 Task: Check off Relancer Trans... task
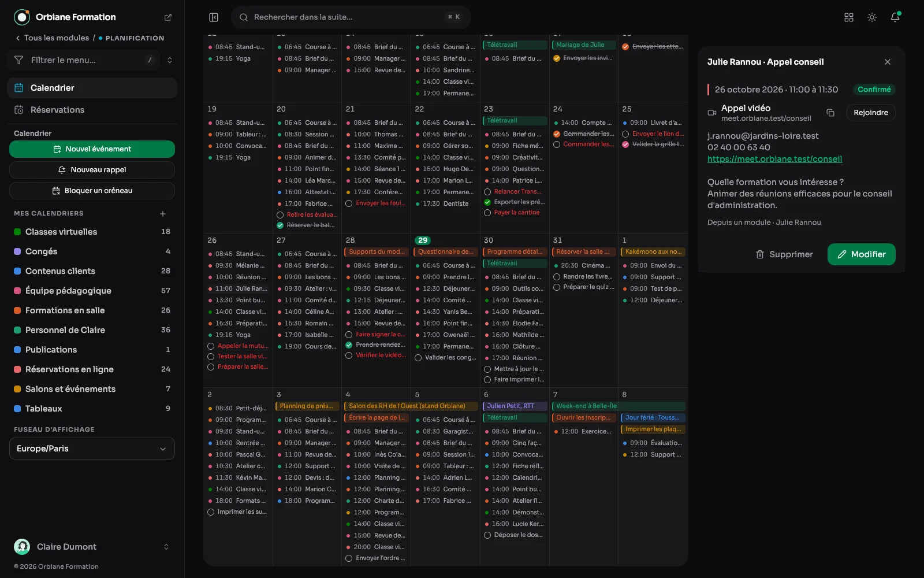click(487, 192)
